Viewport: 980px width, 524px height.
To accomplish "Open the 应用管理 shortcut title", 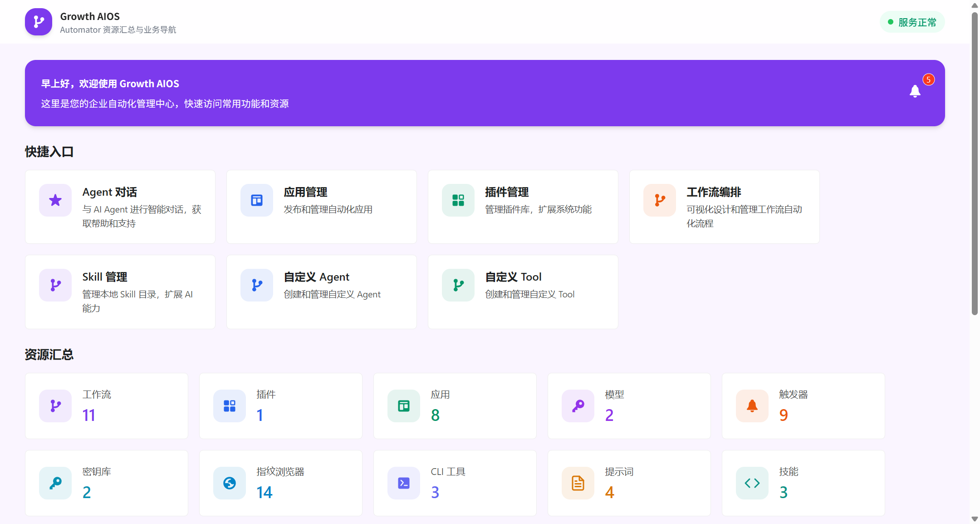I will click(305, 192).
